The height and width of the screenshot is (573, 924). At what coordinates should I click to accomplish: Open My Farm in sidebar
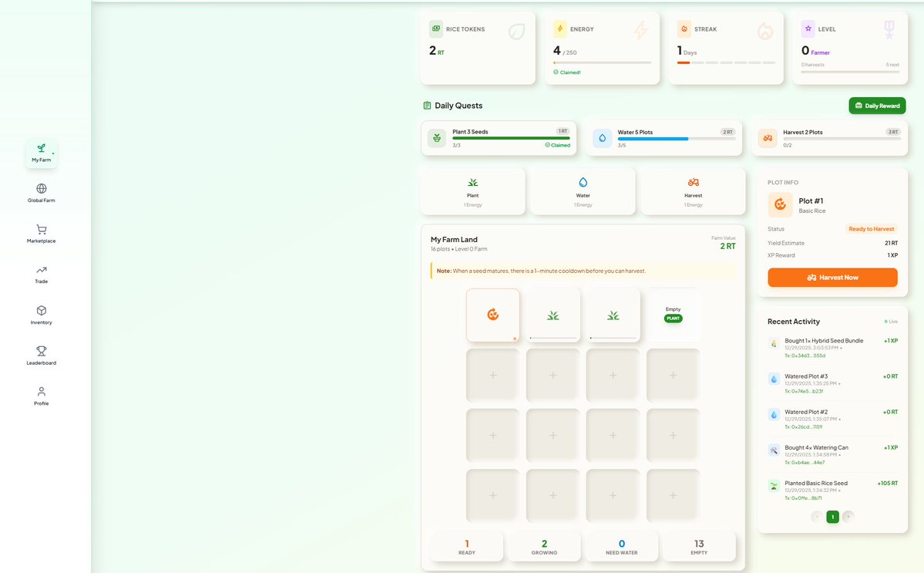click(42, 153)
